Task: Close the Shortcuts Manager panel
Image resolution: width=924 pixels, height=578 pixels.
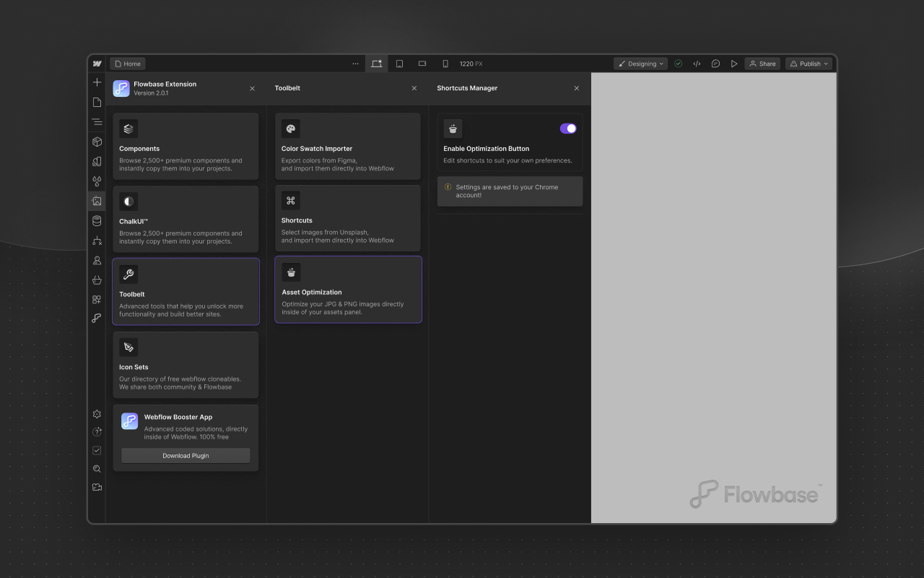Action: point(576,88)
